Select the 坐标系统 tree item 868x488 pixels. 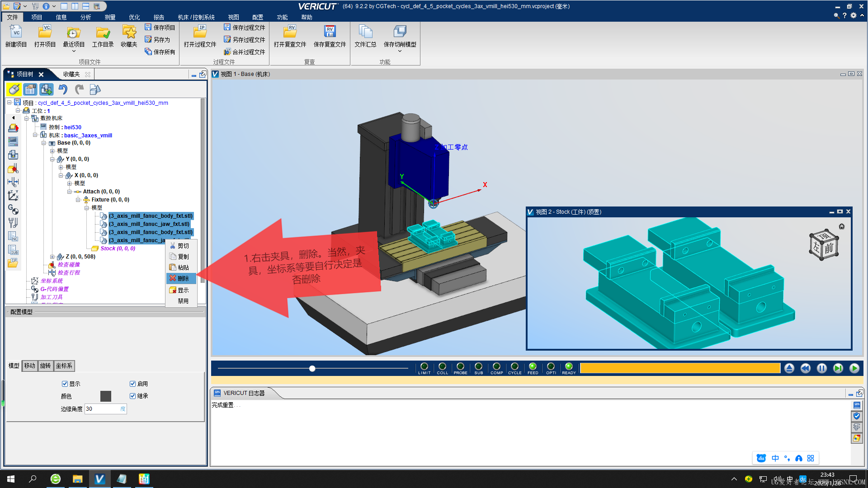[52, 281]
